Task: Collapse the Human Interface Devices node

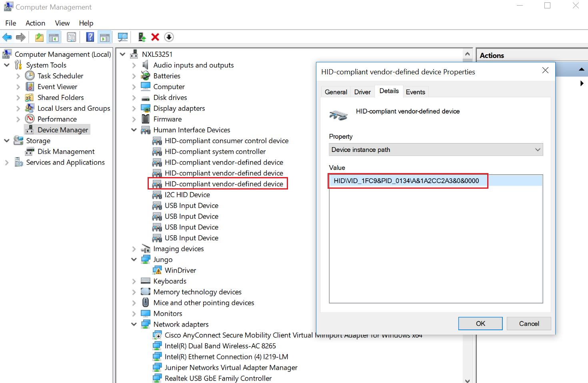Action: click(x=134, y=130)
